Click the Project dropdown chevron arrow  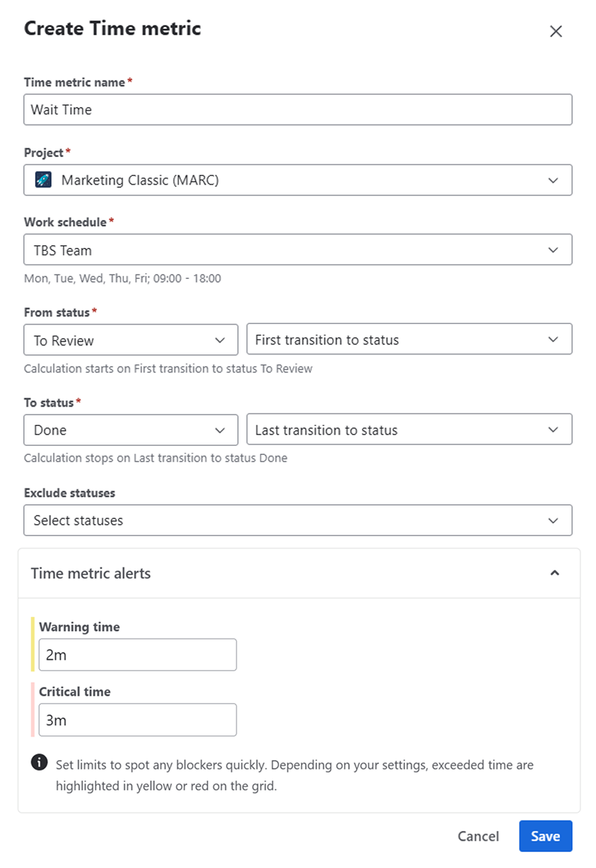coord(554,180)
